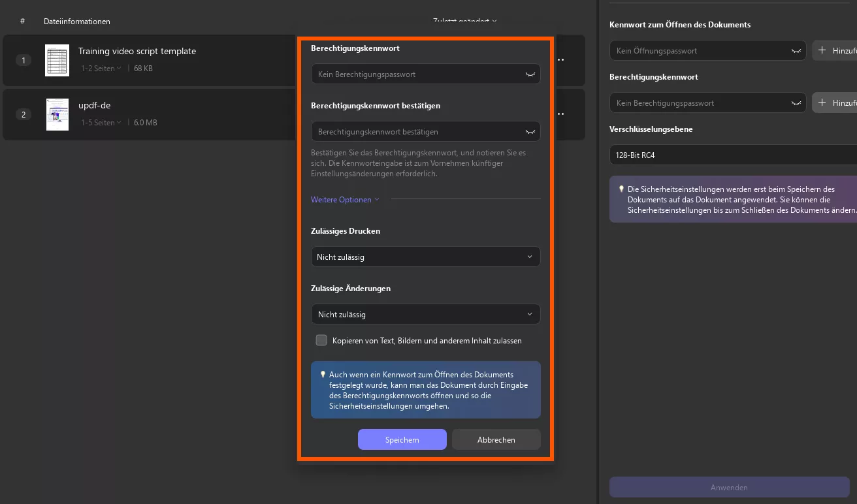The width and height of the screenshot is (857, 504).
Task: Toggle eye icon for Kein Öffnungspasswort field
Action: click(796, 51)
